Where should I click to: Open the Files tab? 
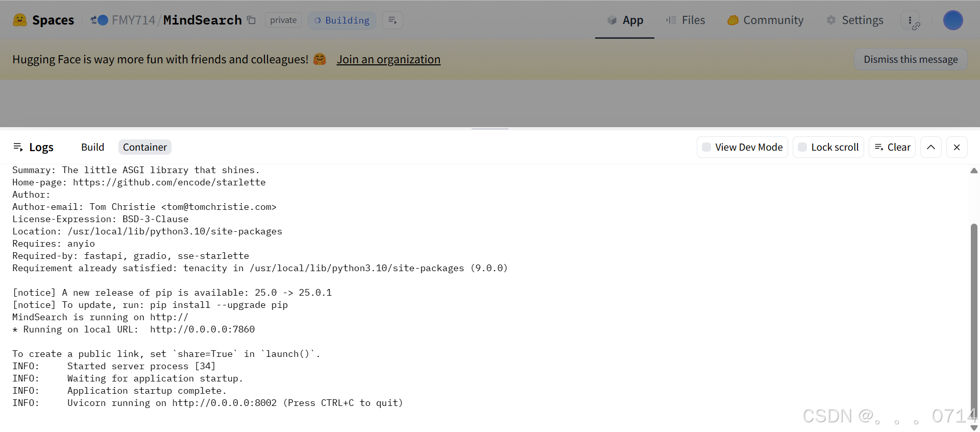[x=685, y=20]
